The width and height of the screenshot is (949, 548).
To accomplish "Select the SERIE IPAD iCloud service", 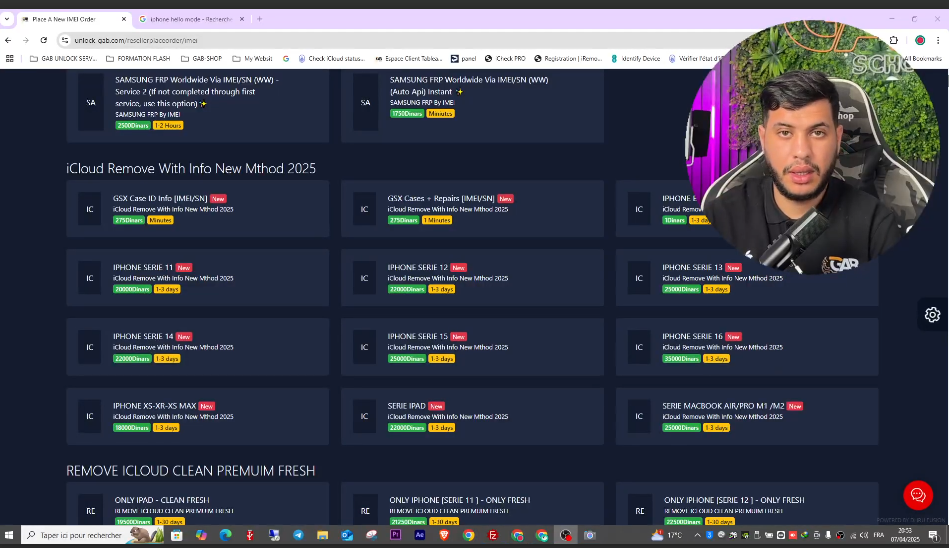I will [472, 416].
